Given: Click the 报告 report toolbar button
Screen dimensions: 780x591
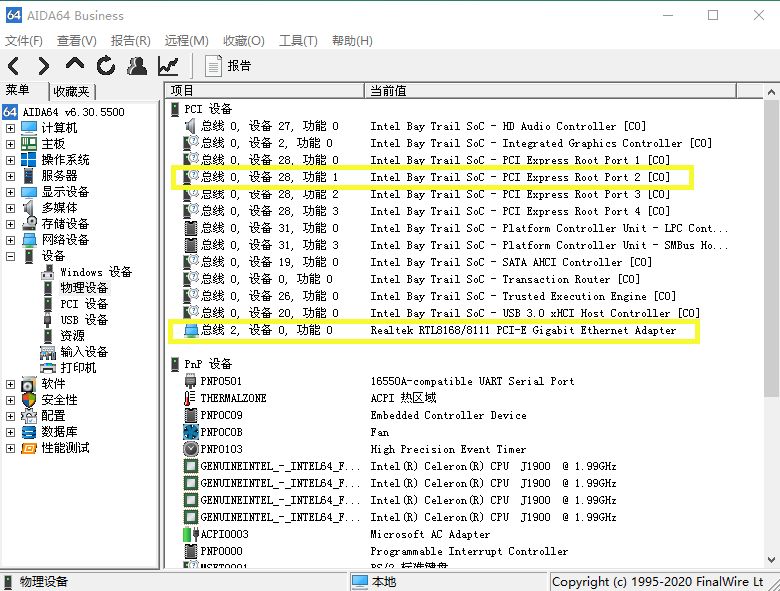Looking at the screenshot, I should click(228, 66).
